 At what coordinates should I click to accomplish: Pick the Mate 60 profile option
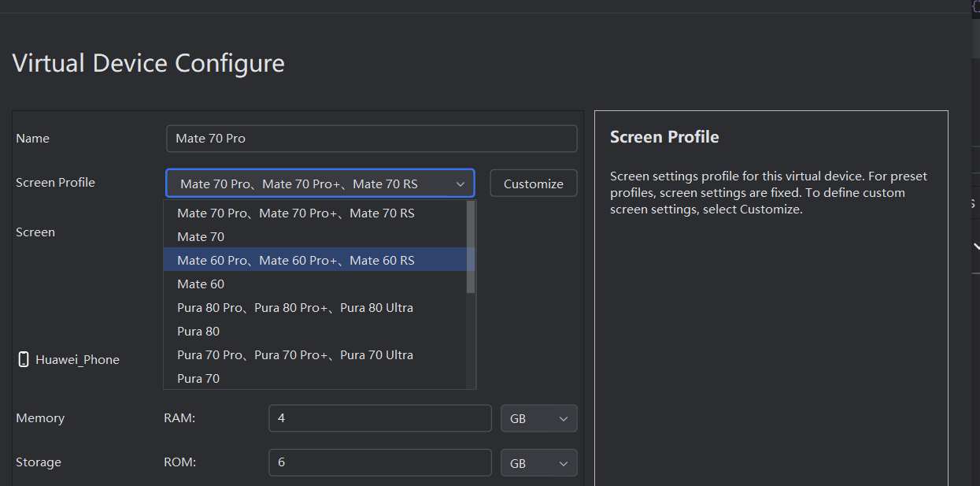coord(201,284)
